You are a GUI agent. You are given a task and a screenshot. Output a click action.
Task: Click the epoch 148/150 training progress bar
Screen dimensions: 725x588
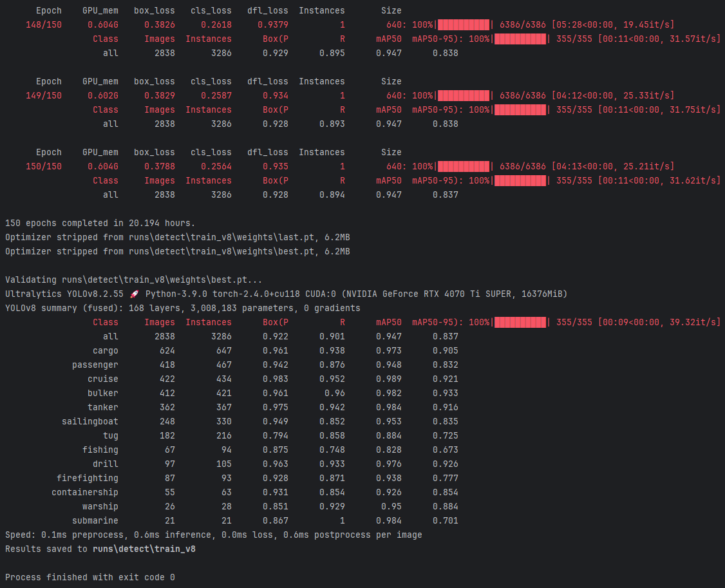tap(464, 24)
